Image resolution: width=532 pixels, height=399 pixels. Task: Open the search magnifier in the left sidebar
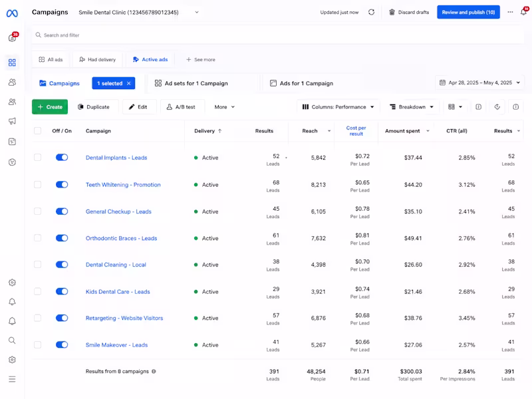[x=12, y=340]
